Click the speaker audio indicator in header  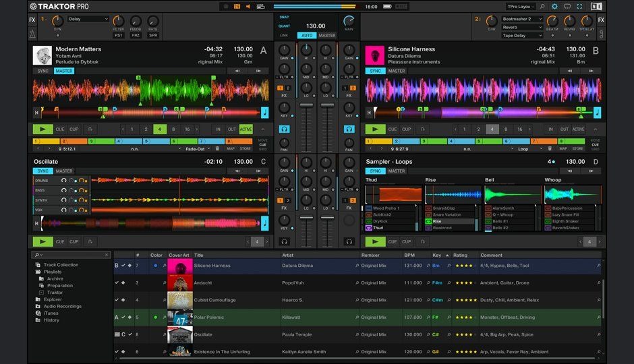248,7
